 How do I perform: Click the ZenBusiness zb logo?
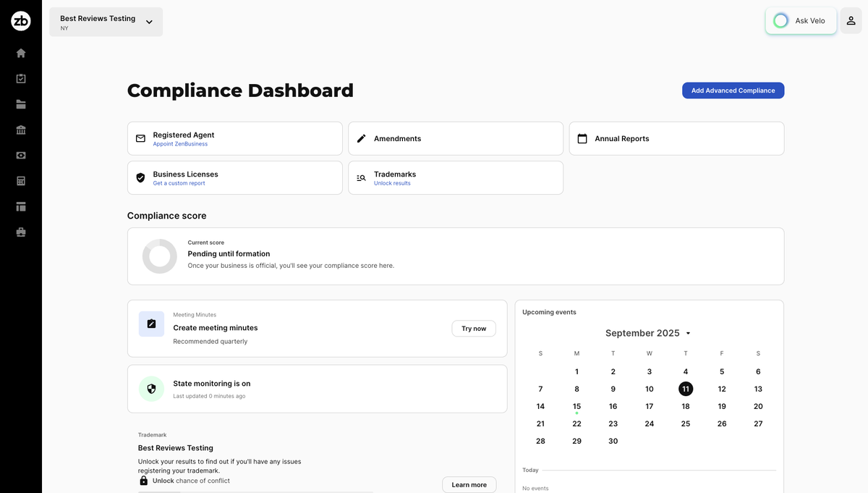[20, 20]
